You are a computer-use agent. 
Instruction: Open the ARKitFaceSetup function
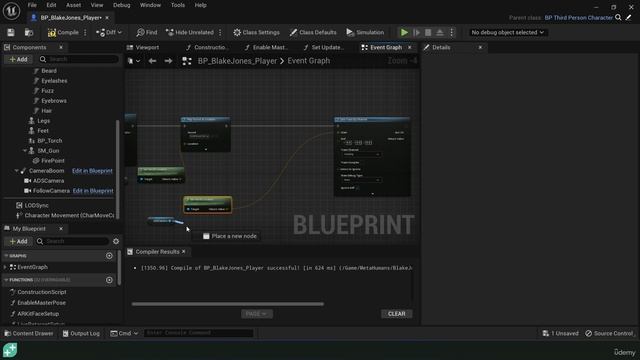click(x=38, y=313)
